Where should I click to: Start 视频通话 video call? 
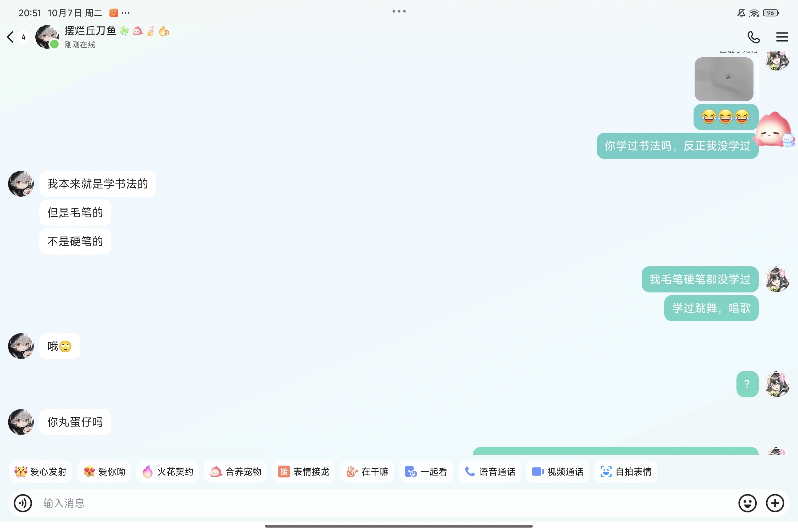(x=557, y=472)
